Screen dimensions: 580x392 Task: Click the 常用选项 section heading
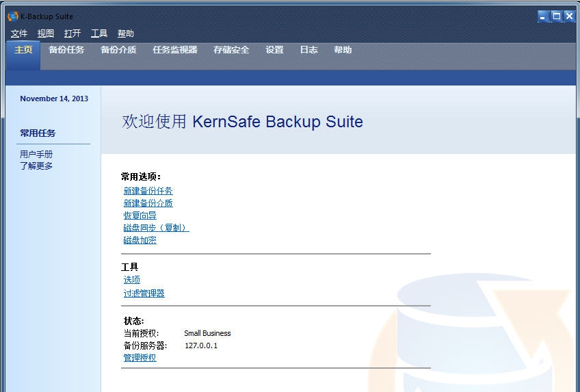(141, 177)
